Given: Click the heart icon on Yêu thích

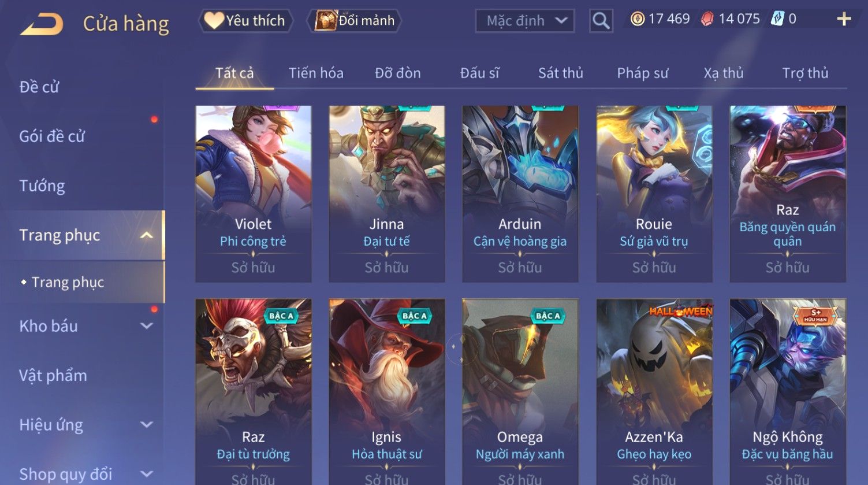Looking at the screenshot, I should click(214, 21).
